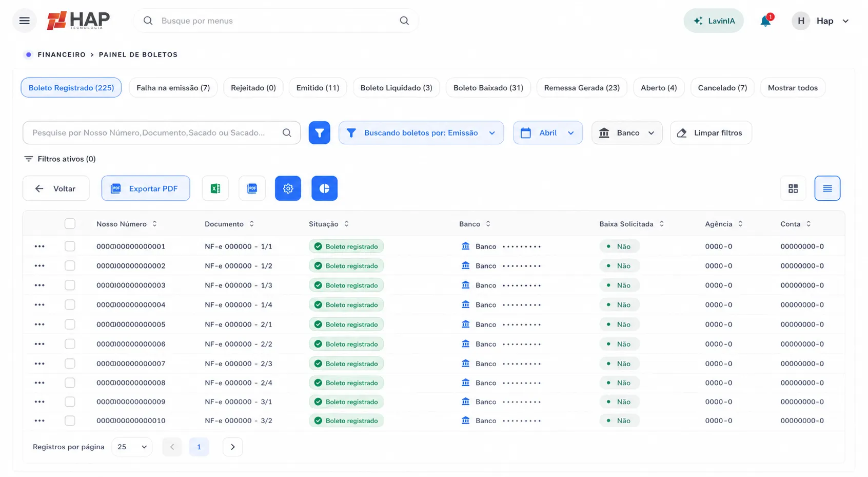Select Boleto Baixado (31) tab

(x=488, y=88)
